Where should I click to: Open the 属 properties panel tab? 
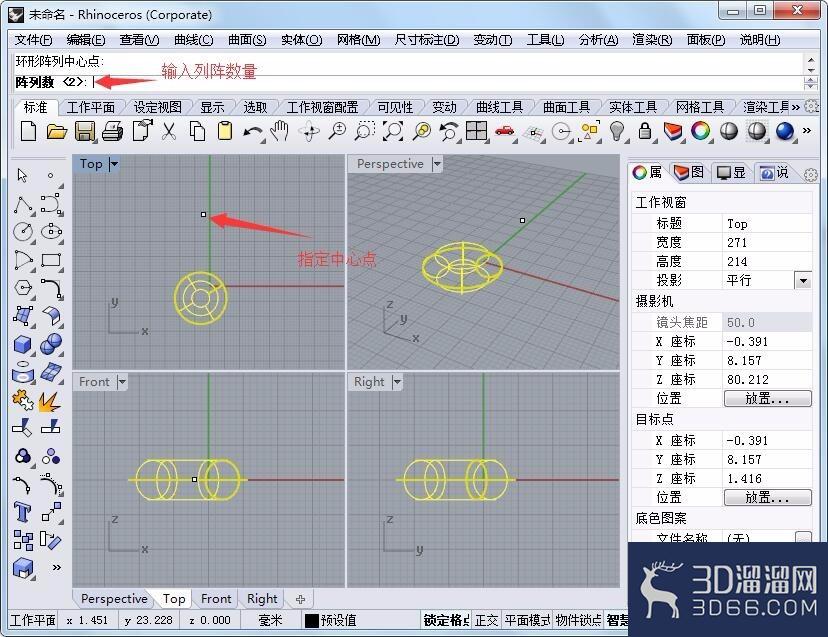pyautogui.click(x=648, y=172)
